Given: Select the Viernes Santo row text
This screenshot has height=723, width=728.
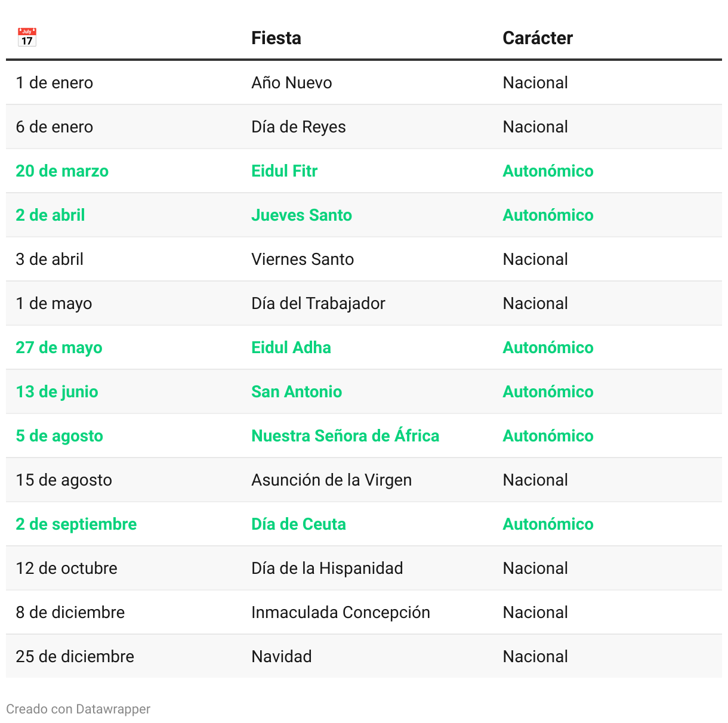Looking at the screenshot, I should 303,259.
